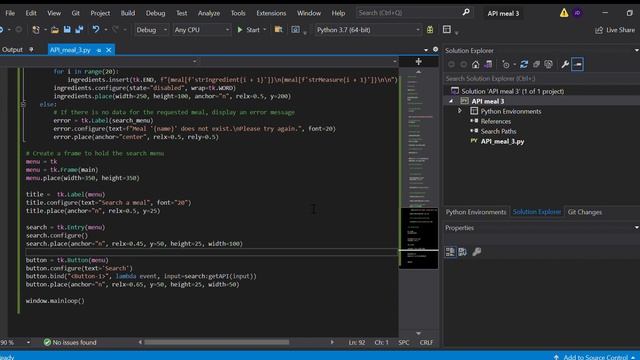Click the window layout toolbar icon
This screenshot has width=640, height=360.
pyautogui.click(x=447, y=29)
